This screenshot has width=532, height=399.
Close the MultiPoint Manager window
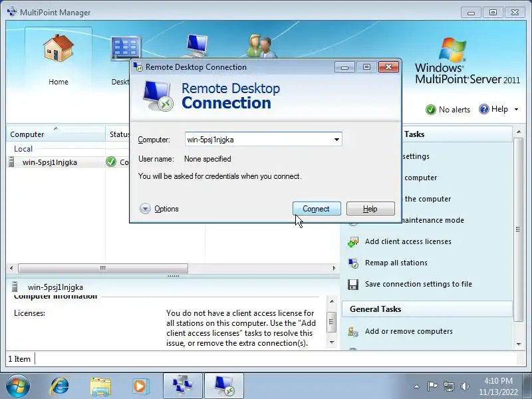click(515, 13)
